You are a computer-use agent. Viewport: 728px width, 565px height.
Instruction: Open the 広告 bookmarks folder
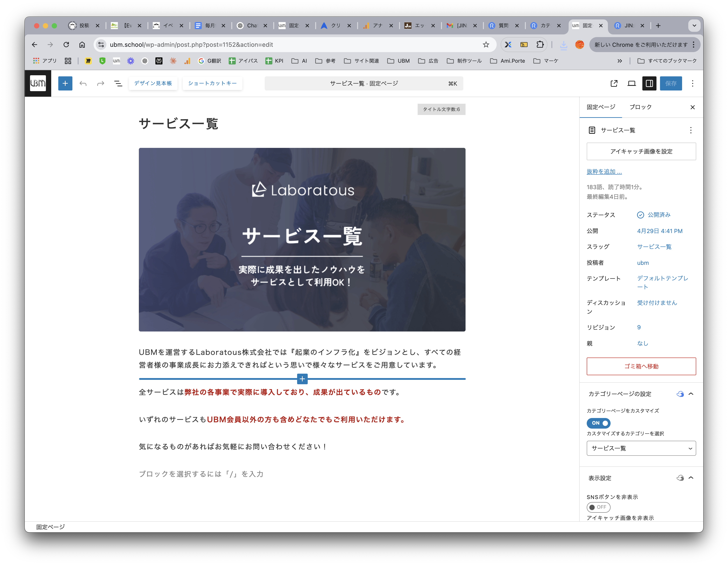tap(428, 61)
